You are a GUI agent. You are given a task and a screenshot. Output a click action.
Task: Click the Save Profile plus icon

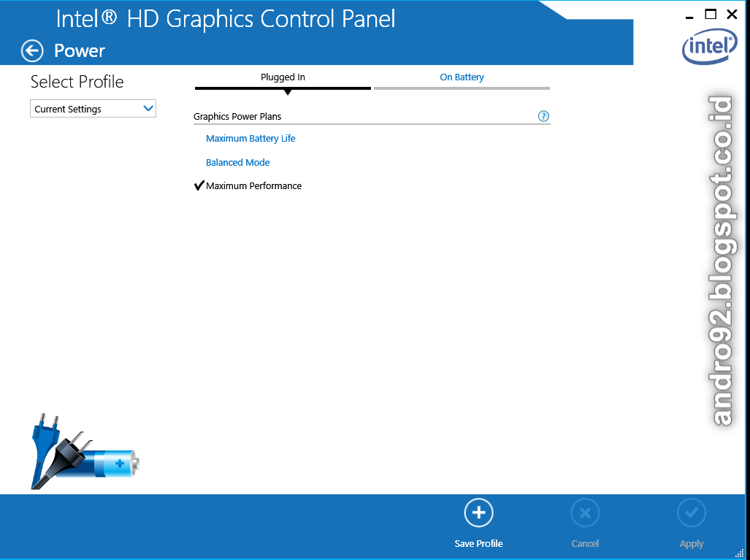(x=478, y=513)
